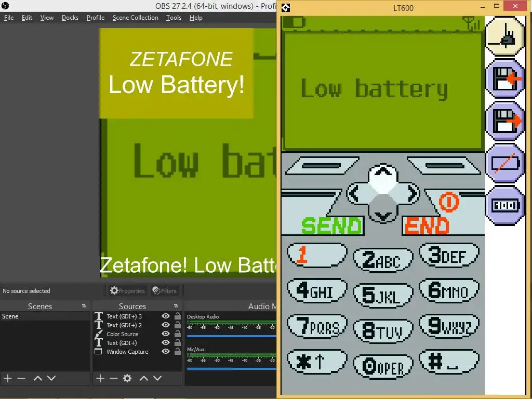The width and height of the screenshot is (532, 399).
Task: Open the Docks menu in OBS
Action: pyautogui.click(x=70, y=18)
